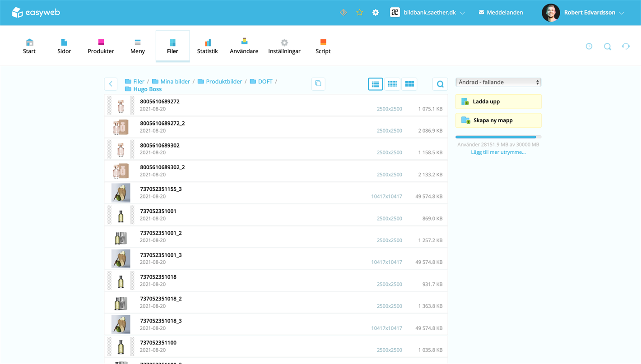
Task: Click the 2 086.9 KB file size
Action: [x=430, y=131]
